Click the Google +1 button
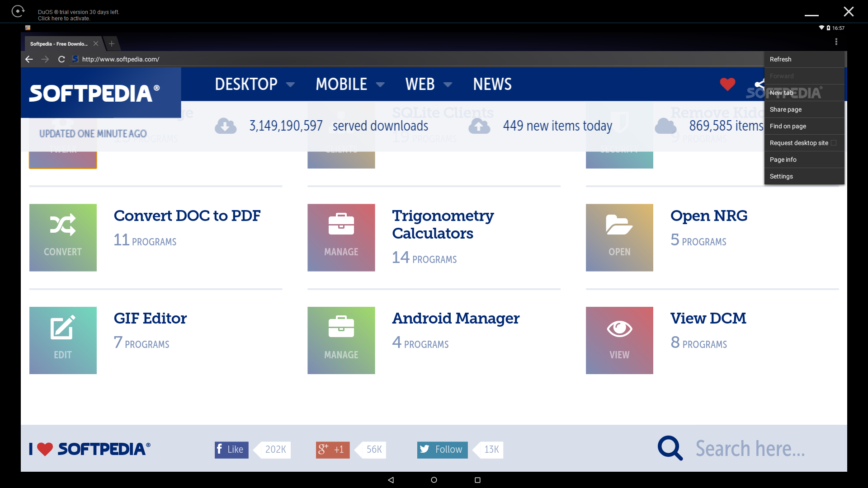 coord(333,450)
